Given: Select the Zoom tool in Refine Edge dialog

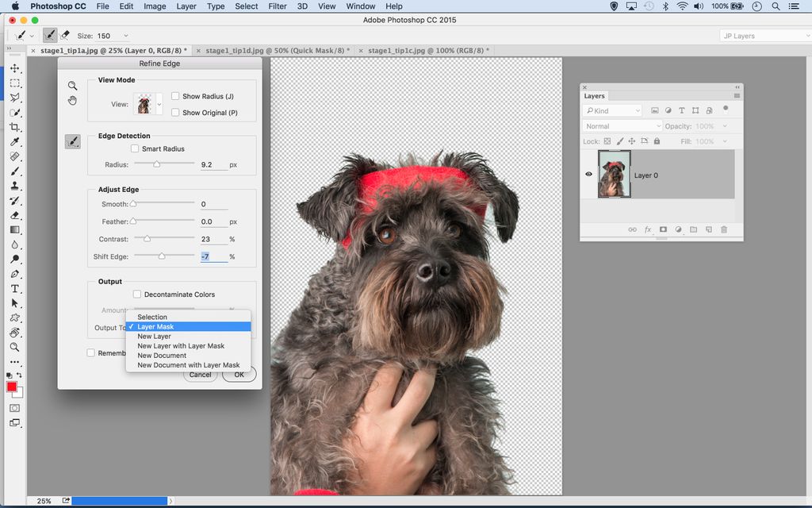Looking at the screenshot, I should [x=72, y=85].
